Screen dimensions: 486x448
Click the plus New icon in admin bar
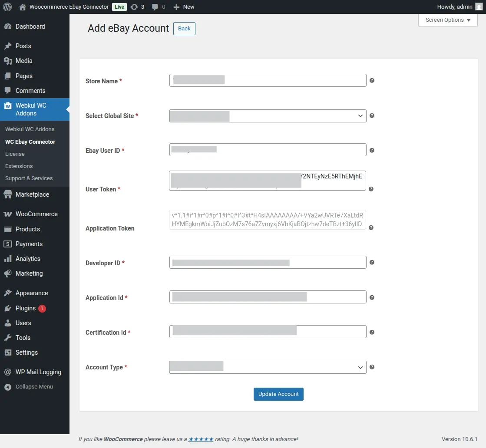pos(176,7)
